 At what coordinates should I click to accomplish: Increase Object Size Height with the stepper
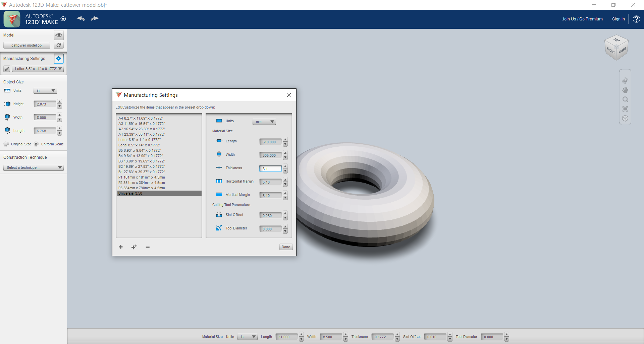coord(59,102)
